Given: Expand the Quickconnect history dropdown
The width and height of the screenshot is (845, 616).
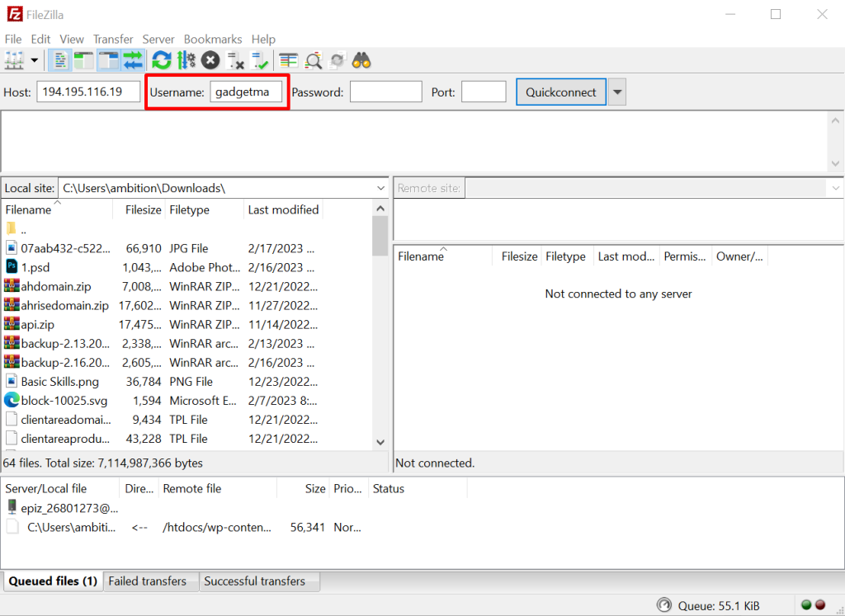Looking at the screenshot, I should tap(617, 92).
